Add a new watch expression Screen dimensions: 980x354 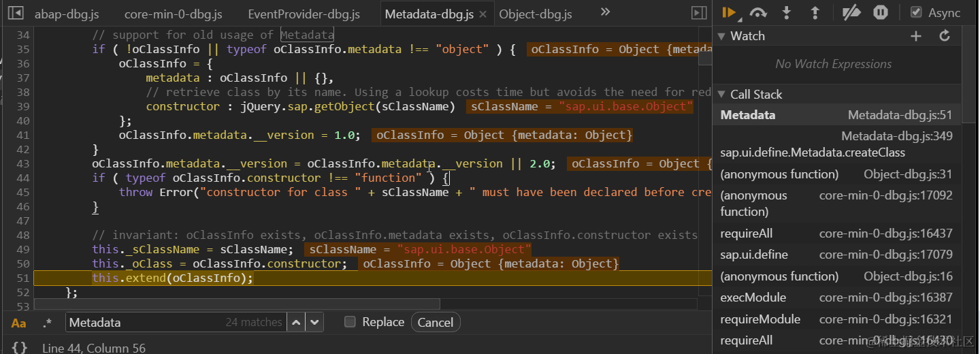(x=916, y=36)
